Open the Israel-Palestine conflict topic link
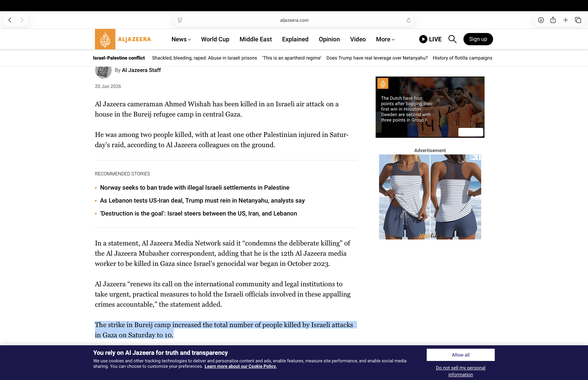Screen dimensions: 588x380 pos(119,58)
